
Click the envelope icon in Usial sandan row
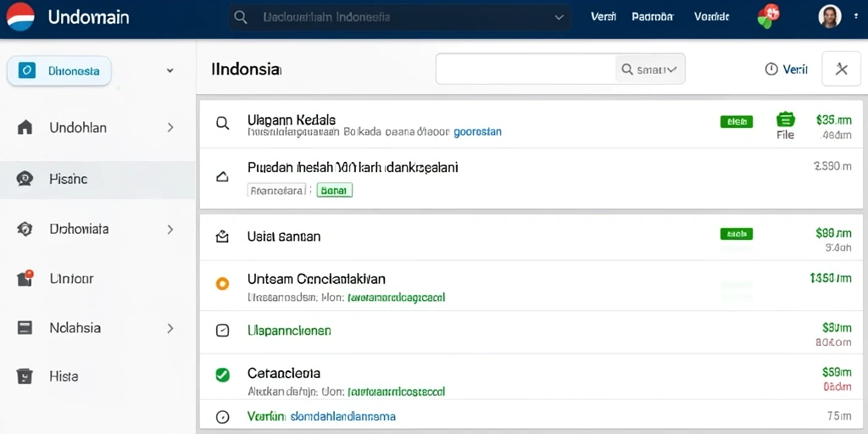[222, 237]
